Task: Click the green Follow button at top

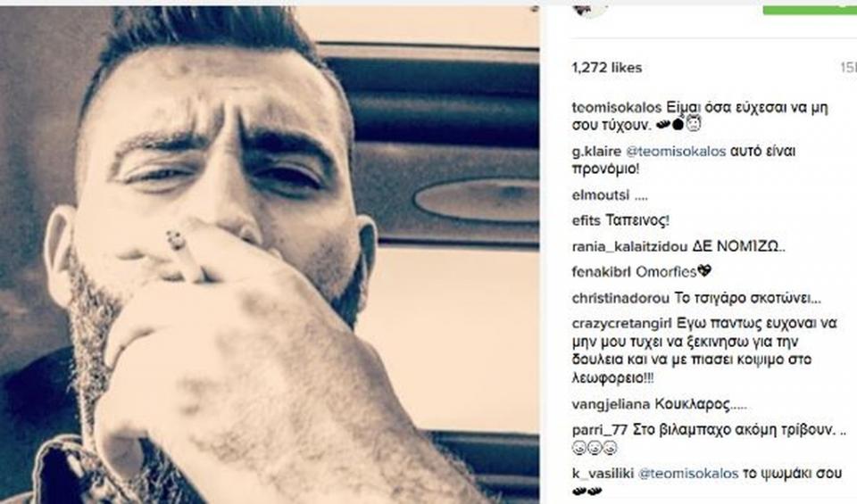Action: [x=810, y=8]
